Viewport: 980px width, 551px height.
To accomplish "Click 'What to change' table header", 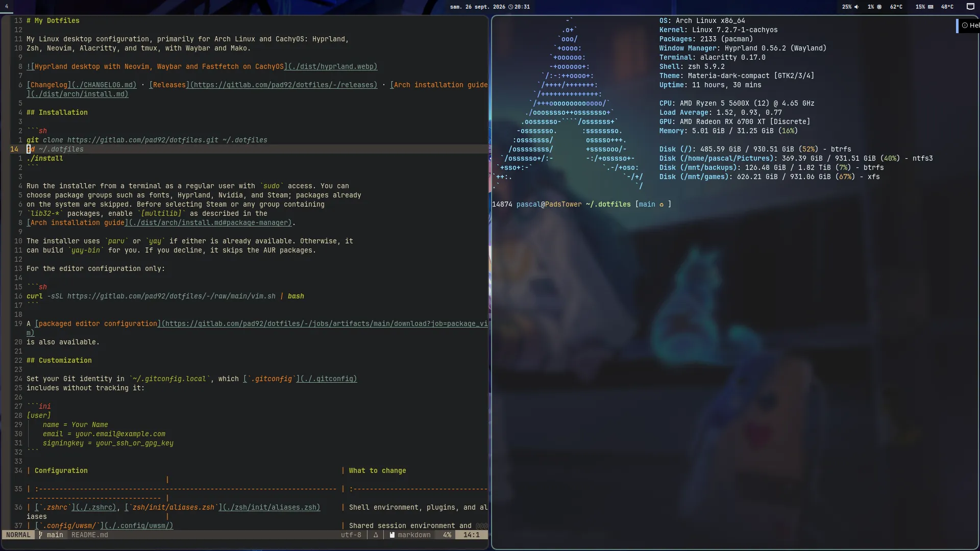I will click(378, 470).
